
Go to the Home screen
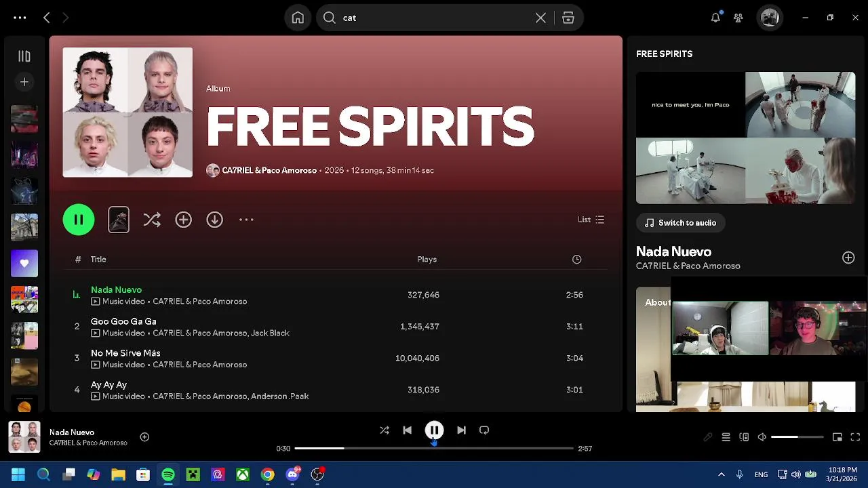[x=298, y=18]
